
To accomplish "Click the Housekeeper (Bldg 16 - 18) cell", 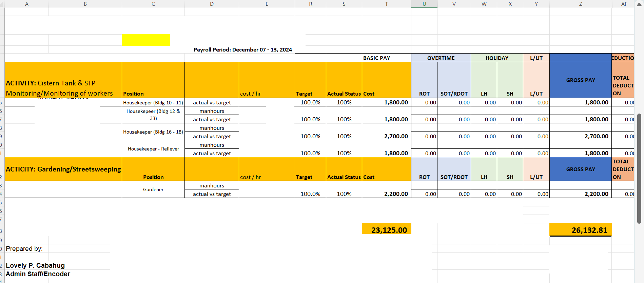I will click(x=153, y=132).
